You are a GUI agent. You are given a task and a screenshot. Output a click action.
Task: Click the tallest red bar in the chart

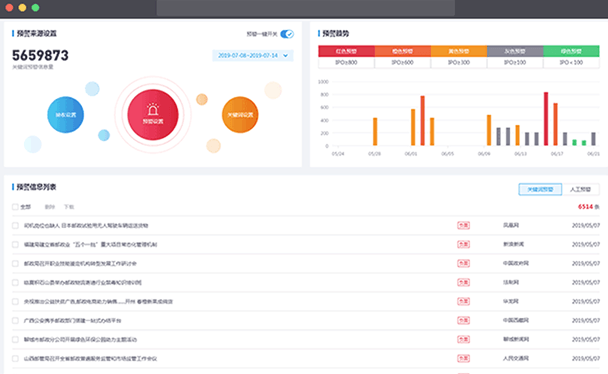tap(546, 119)
